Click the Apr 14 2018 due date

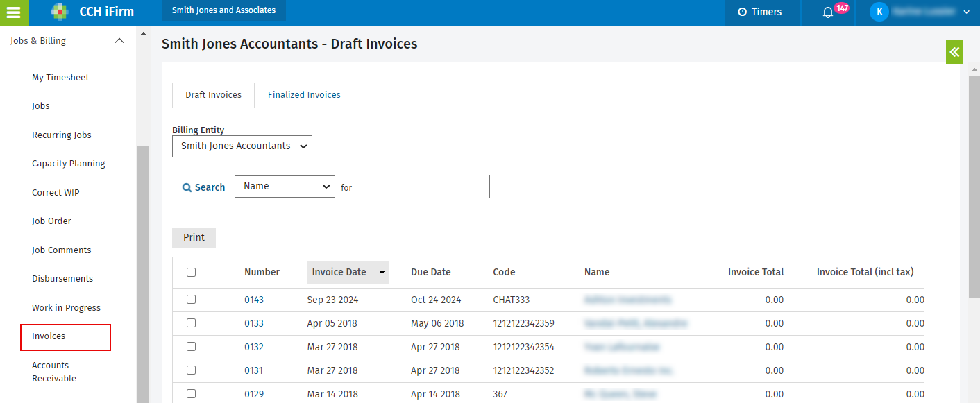click(x=435, y=395)
